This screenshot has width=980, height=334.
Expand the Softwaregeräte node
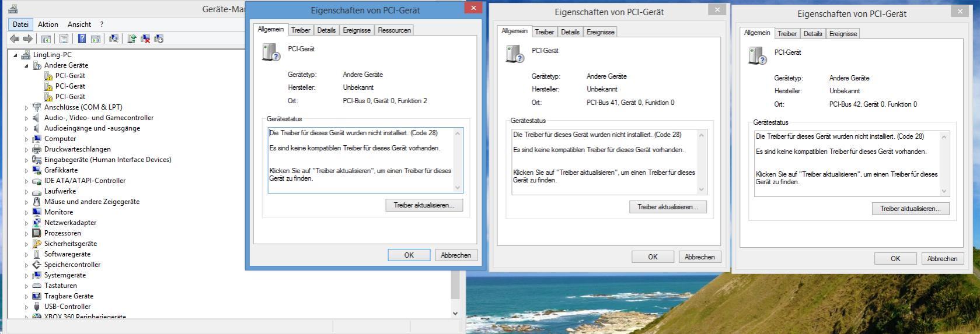[x=26, y=254]
